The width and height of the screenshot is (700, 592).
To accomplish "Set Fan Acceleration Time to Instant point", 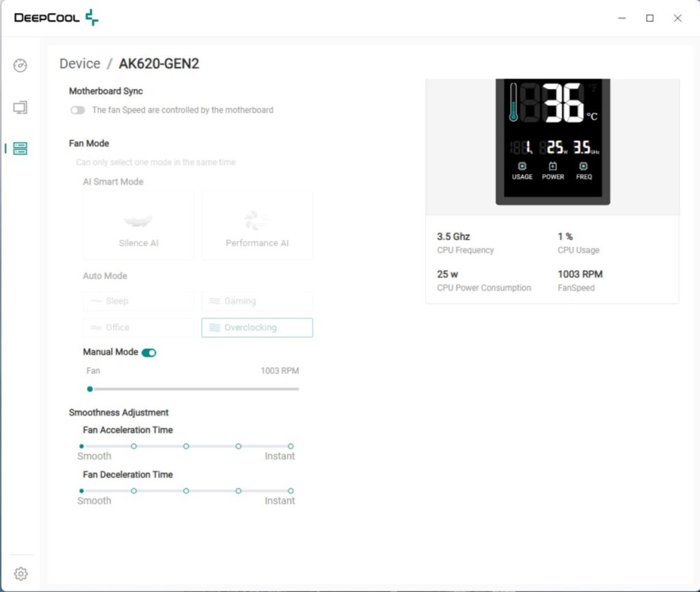I will (291, 446).
